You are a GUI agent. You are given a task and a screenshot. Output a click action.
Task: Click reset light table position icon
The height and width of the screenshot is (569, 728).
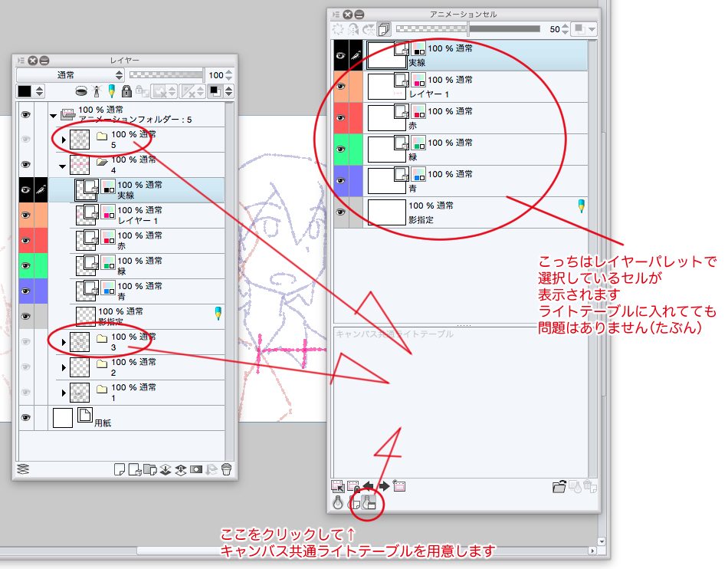pyautogui.click(x=369, y=29)
